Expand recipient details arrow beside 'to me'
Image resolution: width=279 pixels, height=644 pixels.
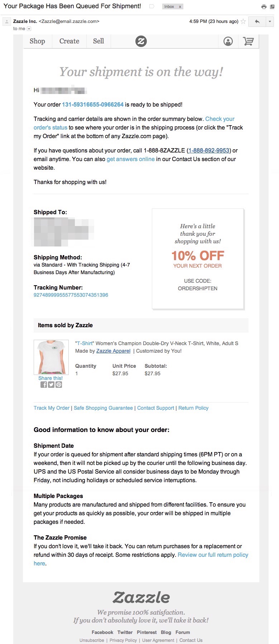click(29, 29)
